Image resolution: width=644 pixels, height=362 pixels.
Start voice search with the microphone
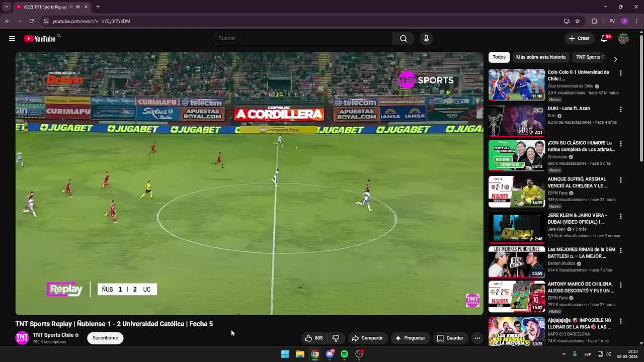coord(426,39)
